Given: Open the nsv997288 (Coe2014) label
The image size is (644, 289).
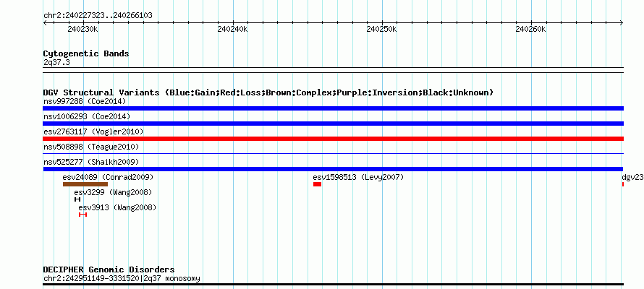Looking at the screenshot, I should pos(85,101).
